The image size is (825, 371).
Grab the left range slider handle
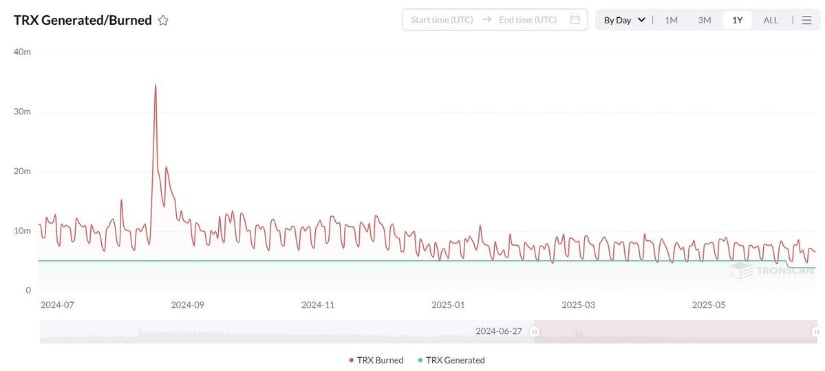pos(535,332)
